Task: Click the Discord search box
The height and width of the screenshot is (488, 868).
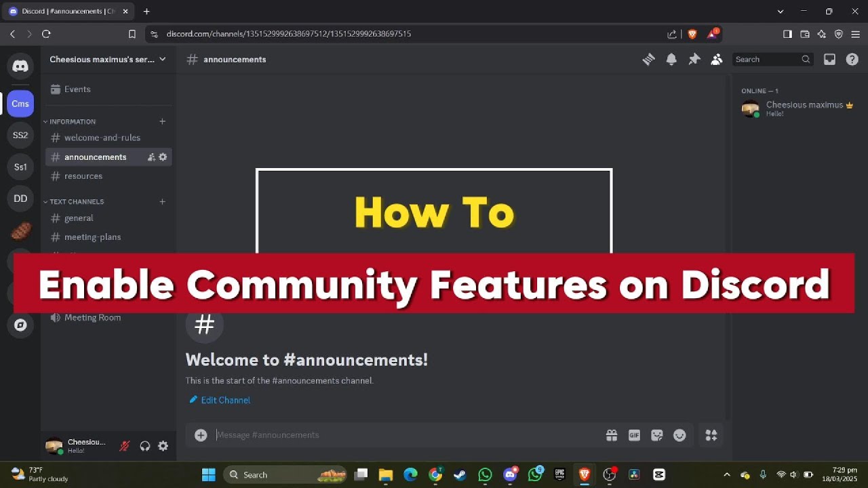Action: tap(773, 60)
